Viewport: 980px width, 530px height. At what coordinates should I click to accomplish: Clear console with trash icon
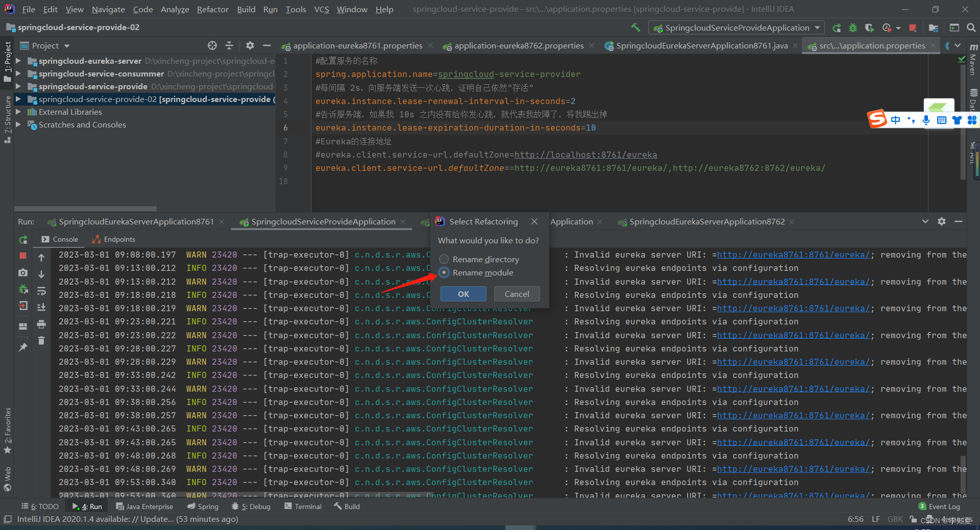(41, 340)
